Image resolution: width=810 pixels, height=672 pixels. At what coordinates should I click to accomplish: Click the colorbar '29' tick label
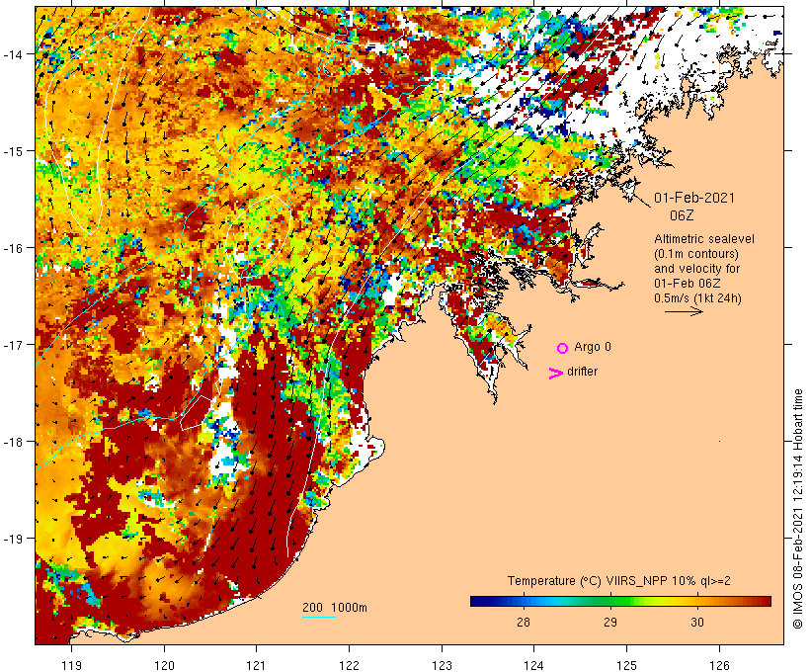point(610,622)
